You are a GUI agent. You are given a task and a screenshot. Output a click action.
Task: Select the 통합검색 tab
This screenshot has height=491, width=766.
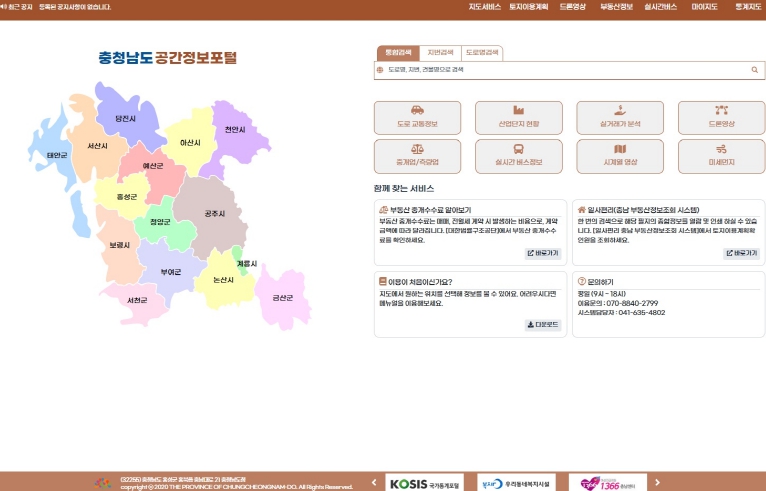pyautogui.click(x=398, y=52)
